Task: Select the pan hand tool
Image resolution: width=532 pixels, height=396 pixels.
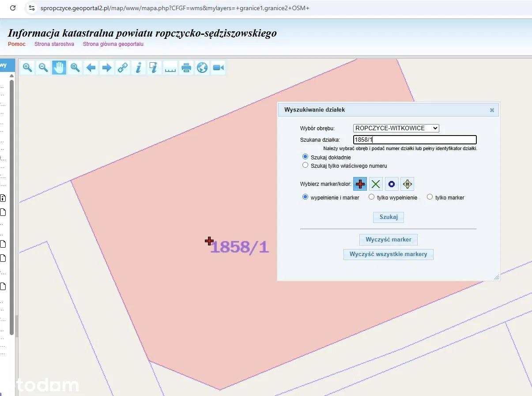Action: pos(59,68)
